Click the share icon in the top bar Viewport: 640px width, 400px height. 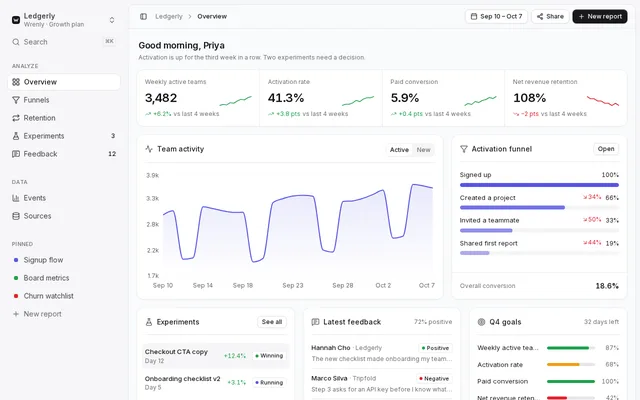[x=540, y=16]
